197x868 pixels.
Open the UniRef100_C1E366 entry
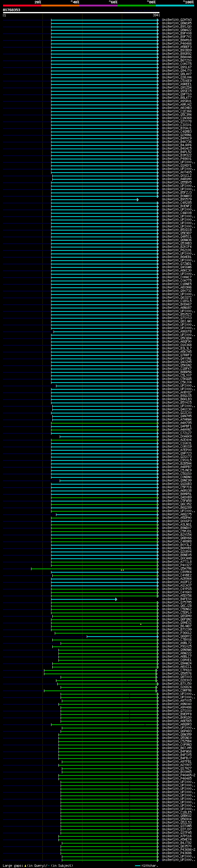(177, 111)
